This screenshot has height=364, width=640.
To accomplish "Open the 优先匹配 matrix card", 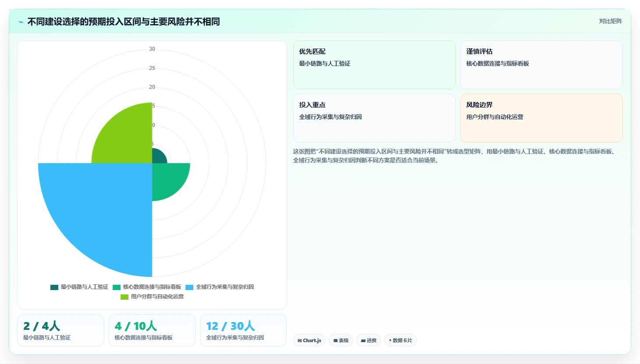I will [374, 65].
